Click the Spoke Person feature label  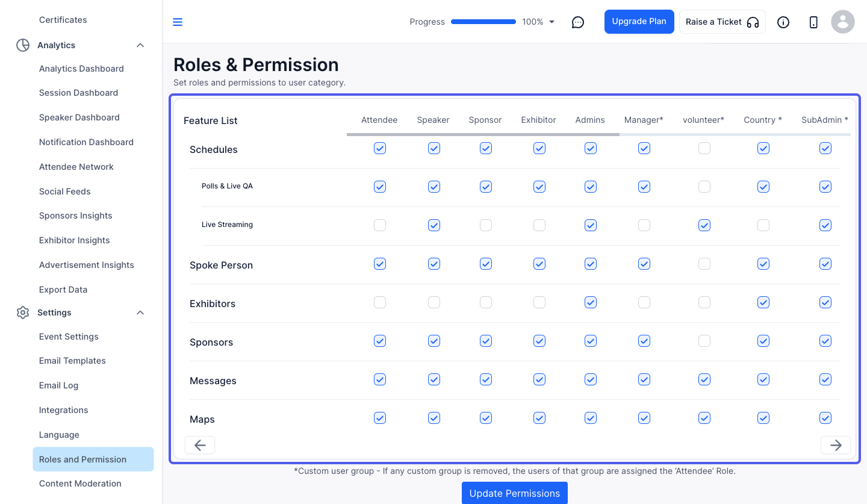[x=221, y=265]
